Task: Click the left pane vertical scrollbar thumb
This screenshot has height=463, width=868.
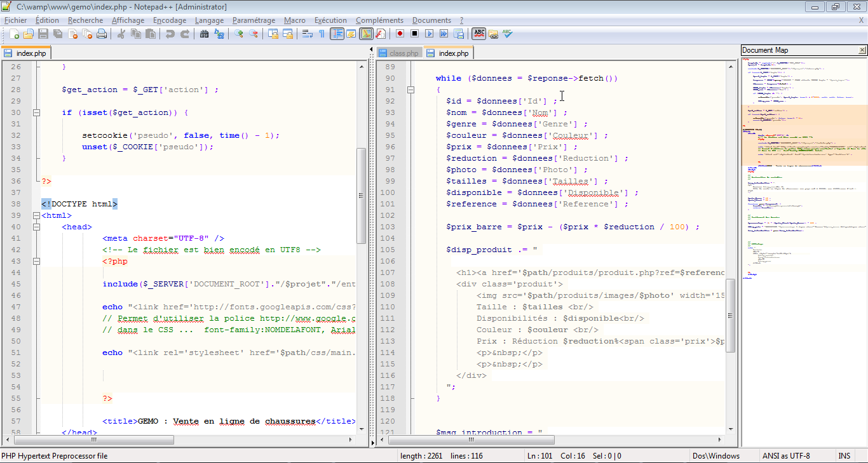Action: 361,196
